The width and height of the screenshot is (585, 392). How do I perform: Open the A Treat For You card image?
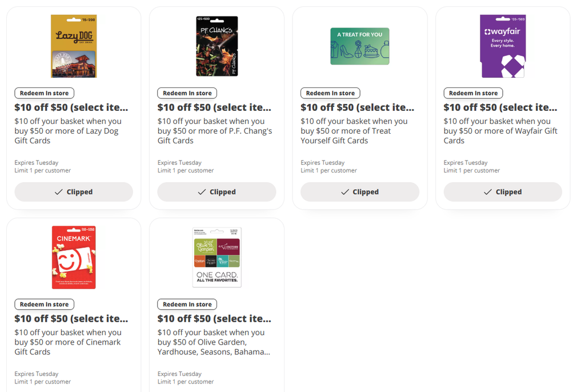(x=360, y=46)
